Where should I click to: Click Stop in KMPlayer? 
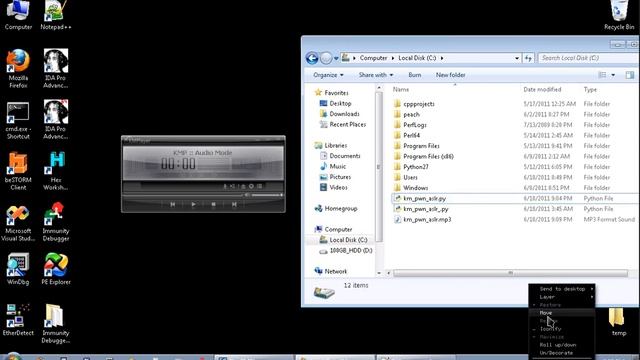[x=213, y=204]
